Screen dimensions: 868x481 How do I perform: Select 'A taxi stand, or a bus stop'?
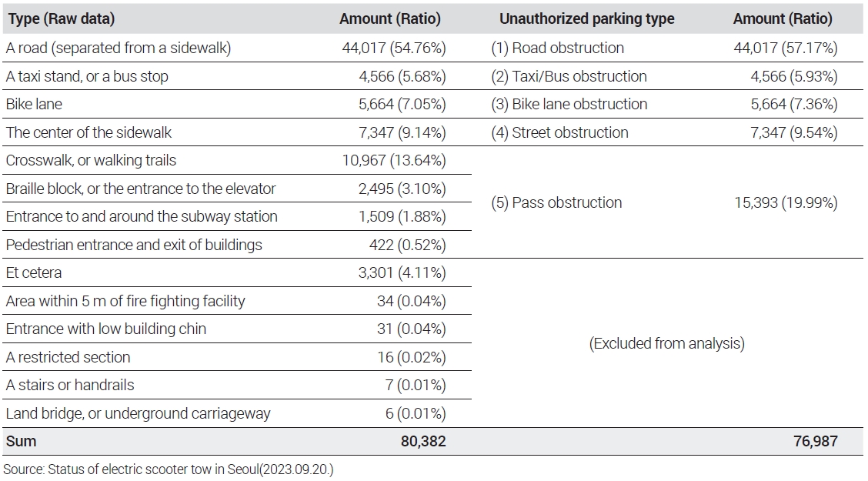coord(87,76)
